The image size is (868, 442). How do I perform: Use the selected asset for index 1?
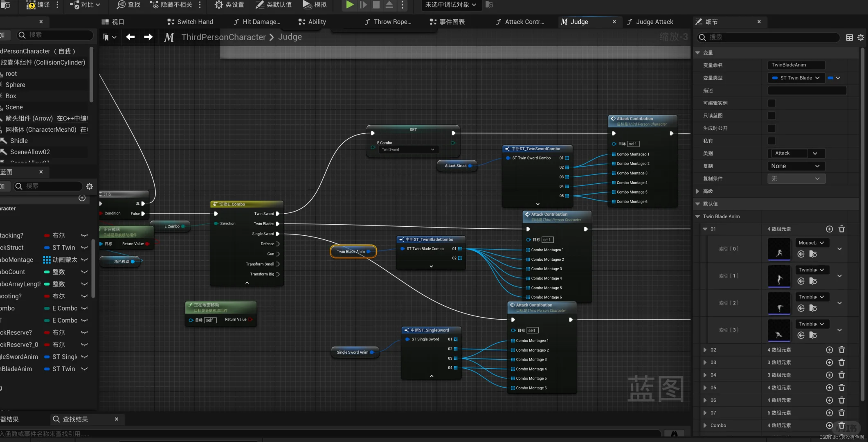(801, 281)
